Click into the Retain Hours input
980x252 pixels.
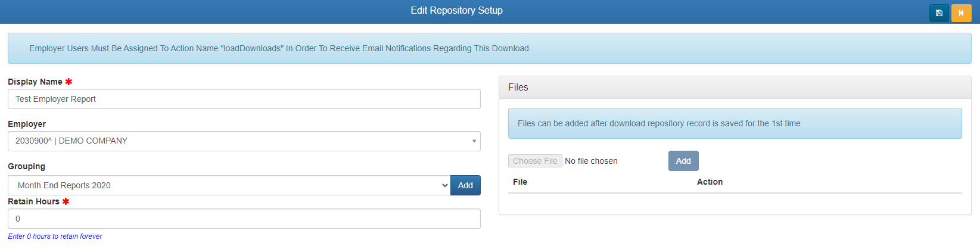pyautogui.click(x=244, y=219)
